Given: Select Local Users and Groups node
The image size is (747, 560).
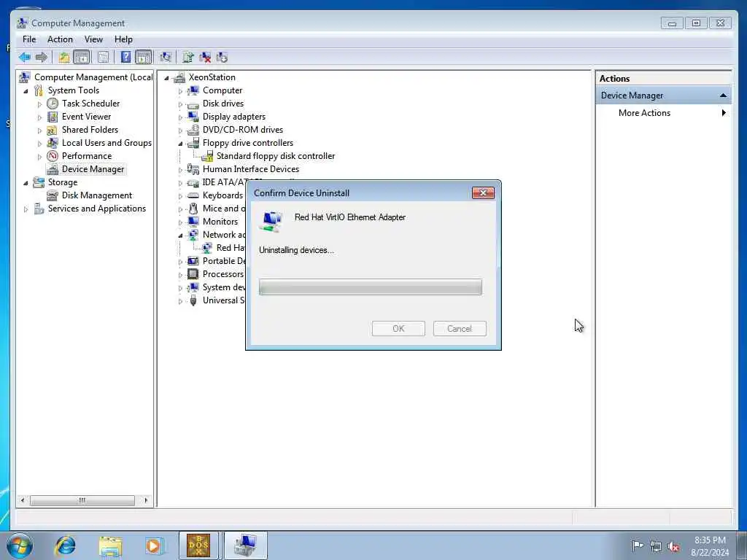Looking at the screenshot, I should pos(107,143).
